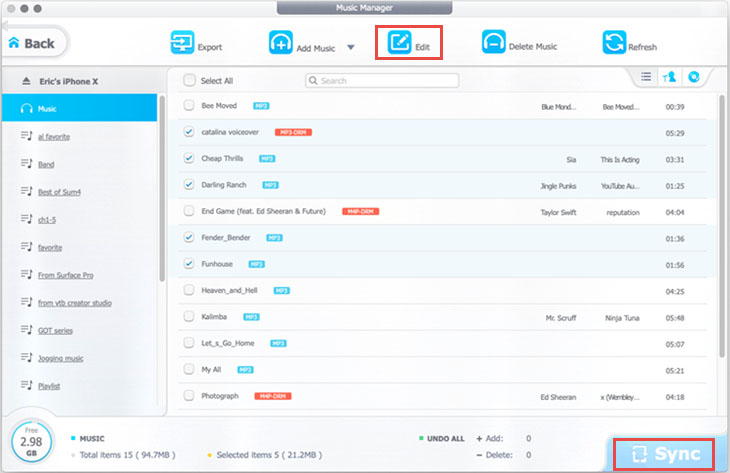Click the MP3 tag beside Kalimba
Viewport: 730px width, 473px height.
click(x=251, y=317)
